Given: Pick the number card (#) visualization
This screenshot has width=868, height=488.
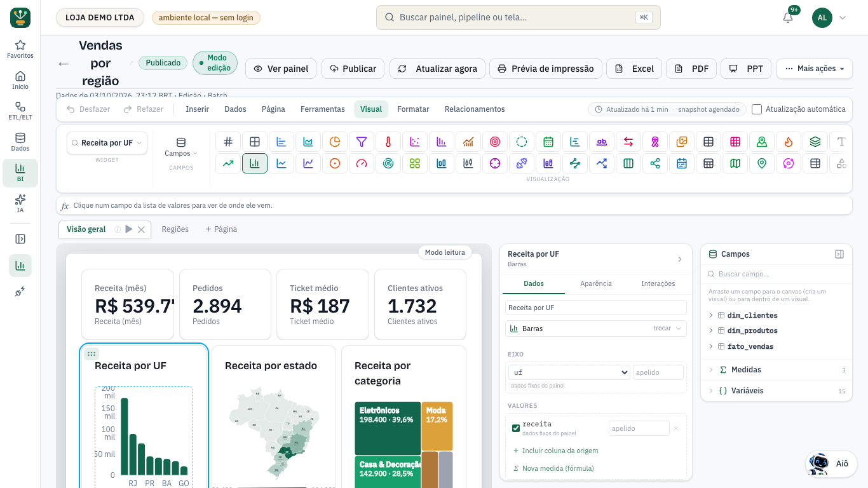Looking at the screenshot, I should [228, 142].
